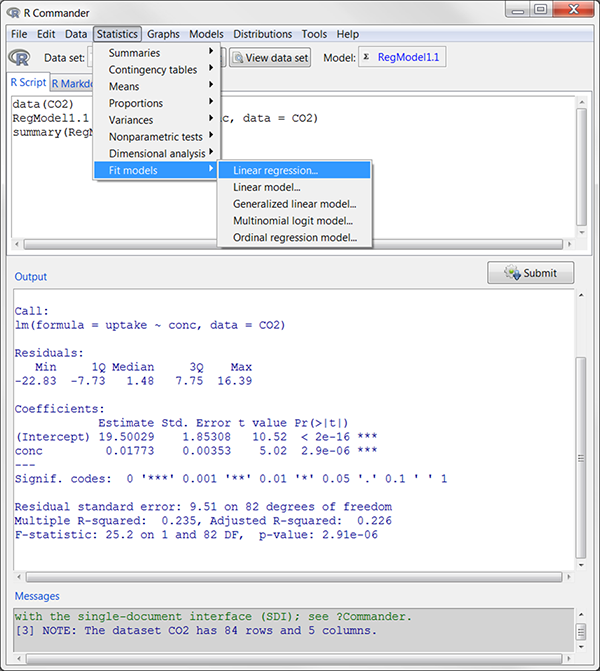The image size is (600, 671).
Task: Switch to the R Markdown tab
Action: [72, 83]
